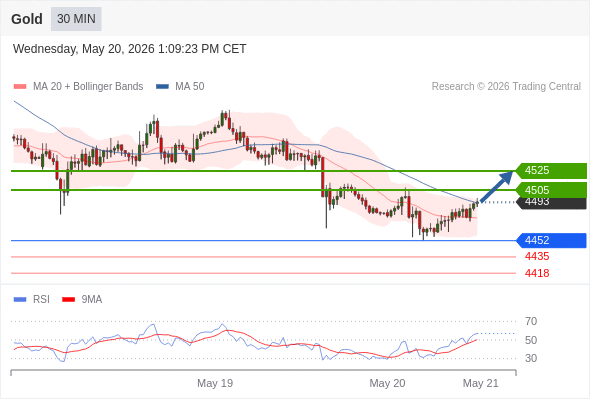Click the RSI 70 level label

click(x=531, y=321)
